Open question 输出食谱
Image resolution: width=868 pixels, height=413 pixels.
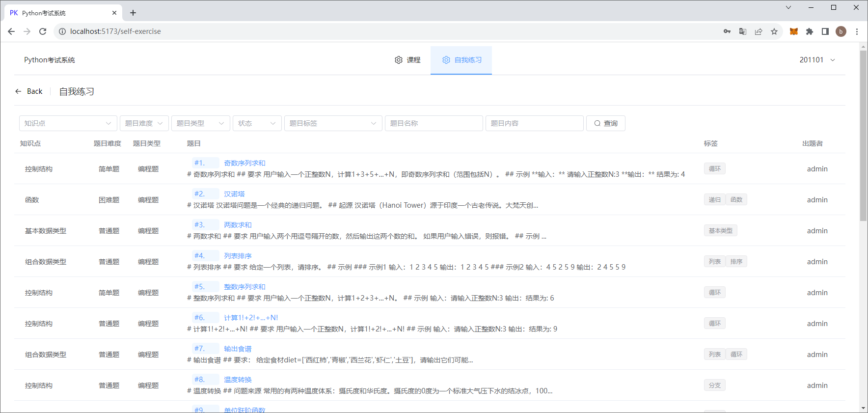click(x=238, y=349)
